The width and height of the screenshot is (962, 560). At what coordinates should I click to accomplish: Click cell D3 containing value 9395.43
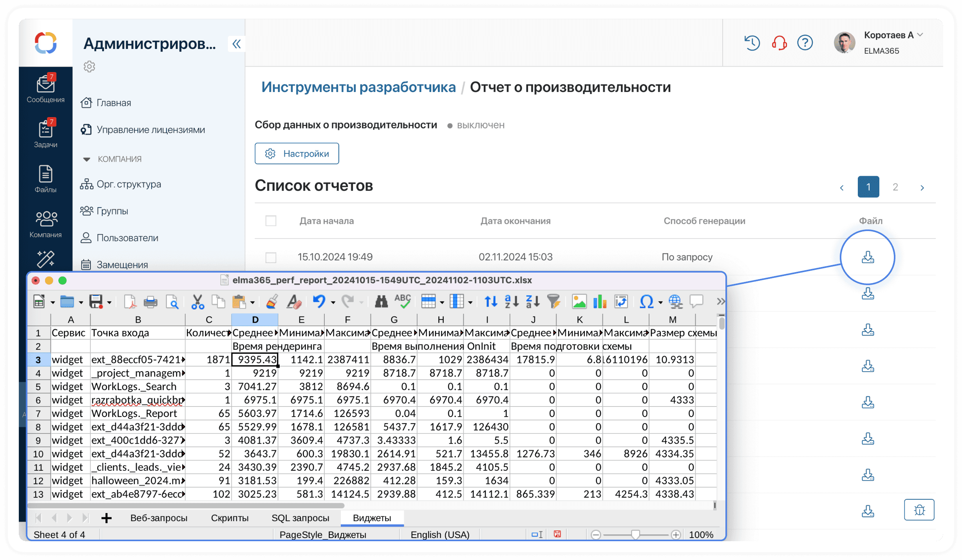(x=255, y=359)
